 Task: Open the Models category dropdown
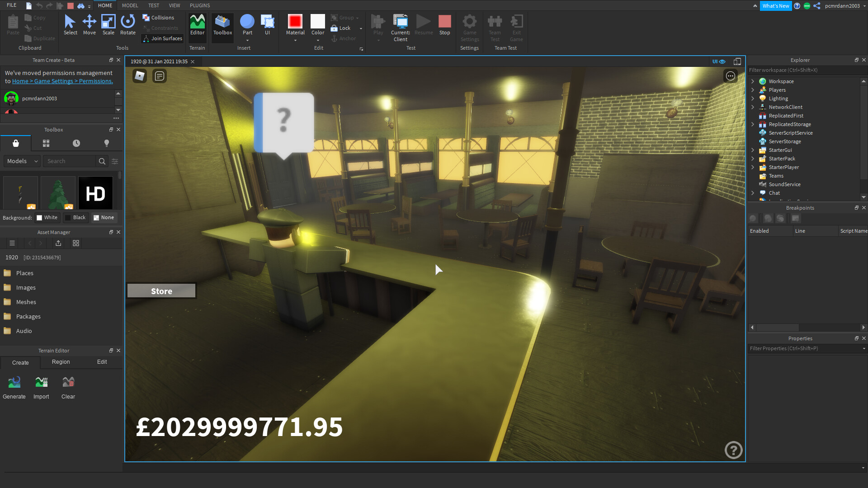point(22,161)
